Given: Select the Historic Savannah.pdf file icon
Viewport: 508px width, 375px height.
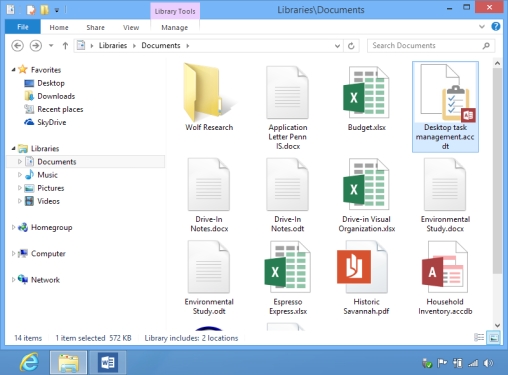Looking at the screenshot, I should click(362, 267).
